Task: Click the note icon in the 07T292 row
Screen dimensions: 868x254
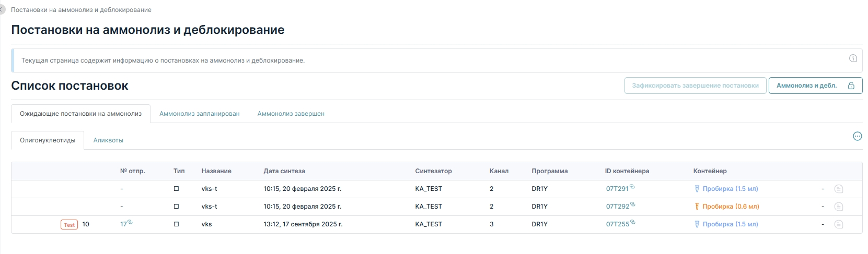Action: point(839,207)
